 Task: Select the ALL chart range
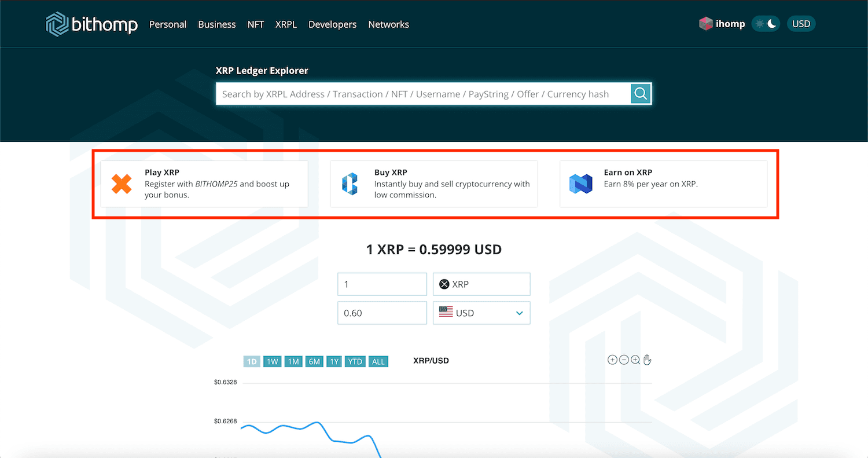378,362
